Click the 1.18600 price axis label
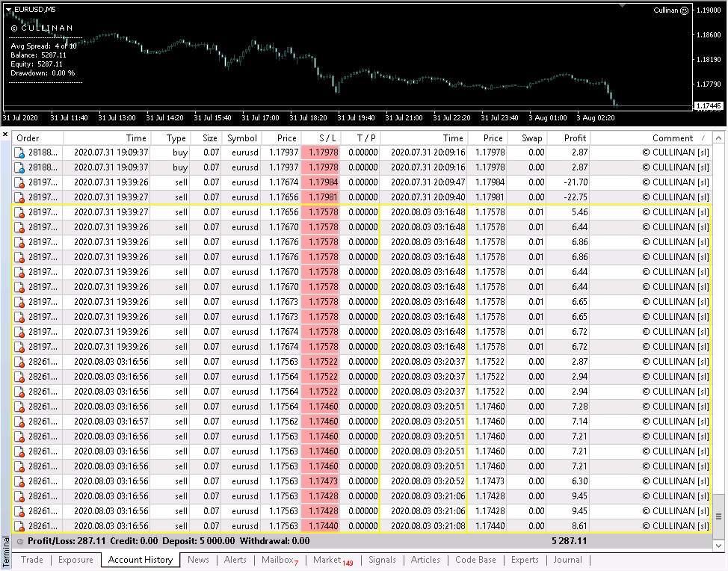 point(709,35)
